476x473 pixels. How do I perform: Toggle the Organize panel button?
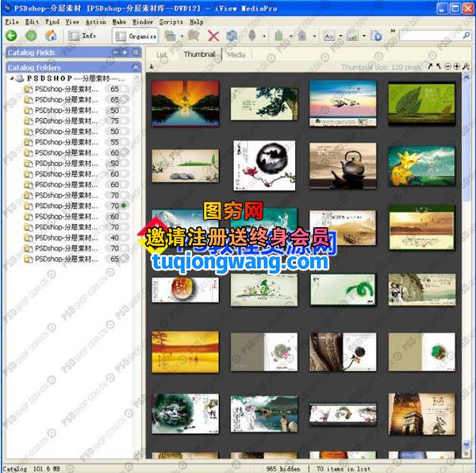coord(135,36)
